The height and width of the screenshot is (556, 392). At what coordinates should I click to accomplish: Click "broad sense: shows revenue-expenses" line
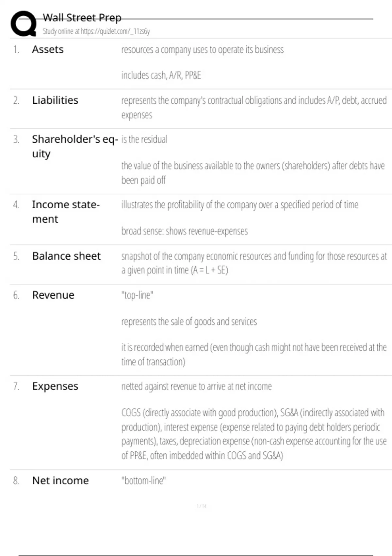pos(185,231)
